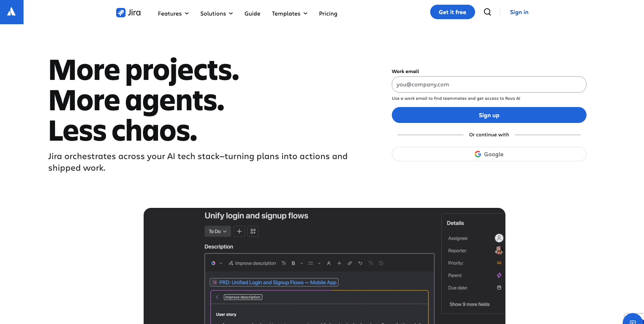This screenshot has width=644, height=324.
Task: Click the 'Parent:' label
Action: (x=455, y=275)
